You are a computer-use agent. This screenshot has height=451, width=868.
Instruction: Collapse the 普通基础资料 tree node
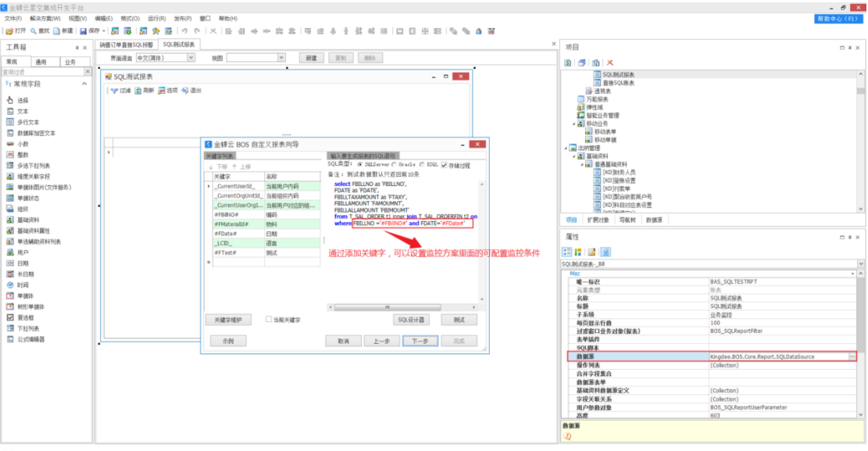pyautogui.click(x=582, y=165)
